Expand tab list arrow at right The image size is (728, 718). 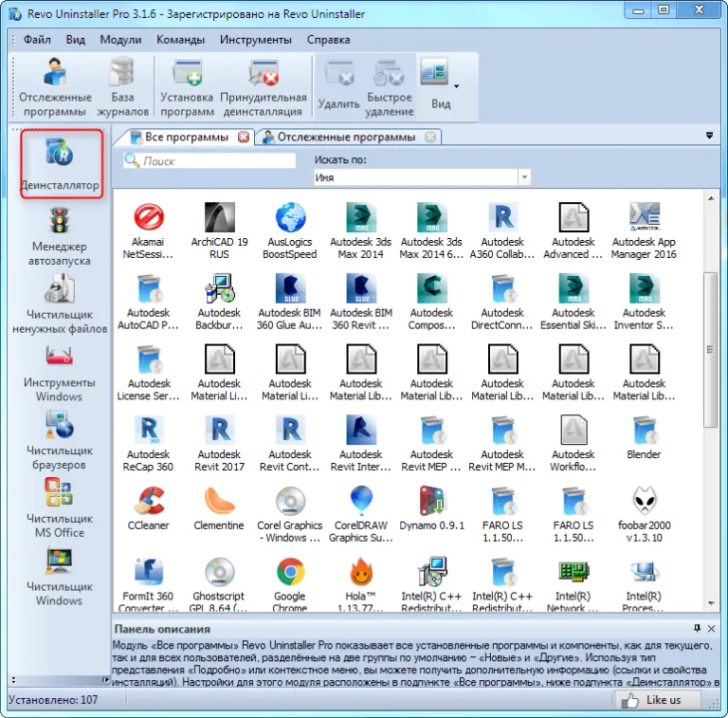[x=709, y=136]
